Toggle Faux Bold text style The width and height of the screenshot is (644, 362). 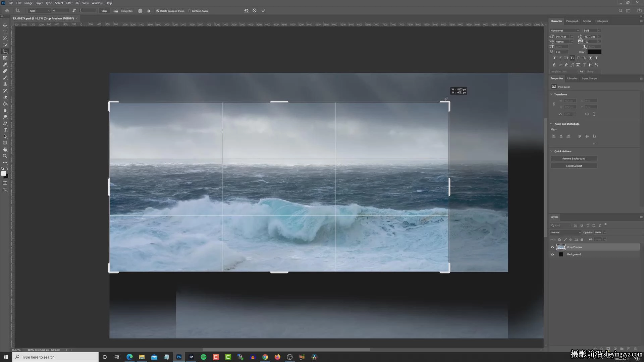(x=554, y=58)
